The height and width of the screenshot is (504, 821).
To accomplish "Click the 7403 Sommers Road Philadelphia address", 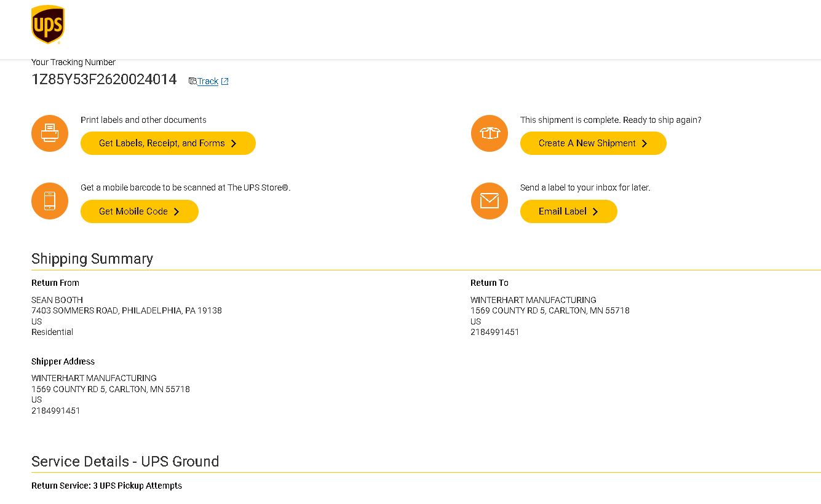I will tap(127, 310).
